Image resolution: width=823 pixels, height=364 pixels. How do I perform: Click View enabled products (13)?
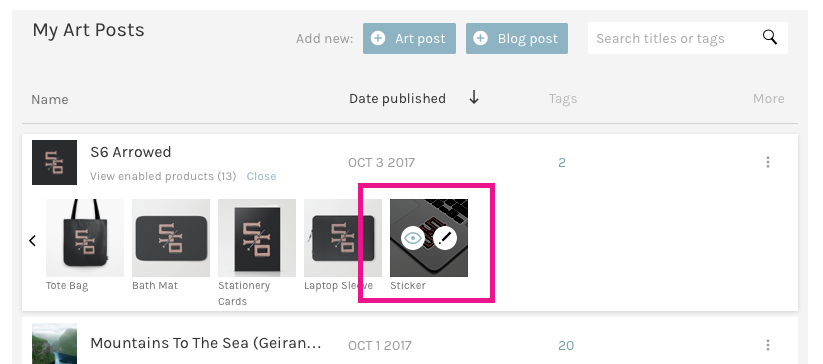coord(163,176)
